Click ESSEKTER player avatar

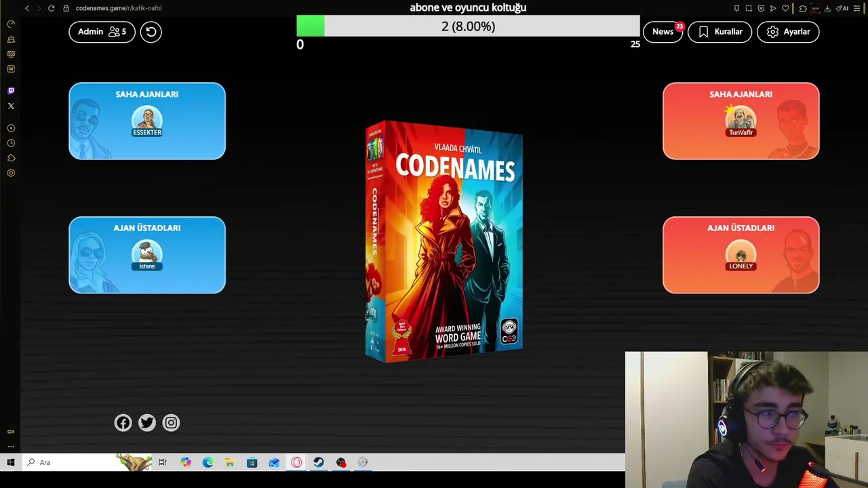[147, 119]
